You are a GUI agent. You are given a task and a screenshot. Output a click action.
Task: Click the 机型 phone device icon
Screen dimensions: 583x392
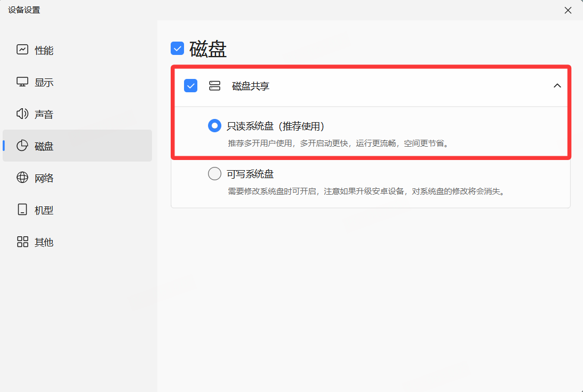(x=22, y=210)
